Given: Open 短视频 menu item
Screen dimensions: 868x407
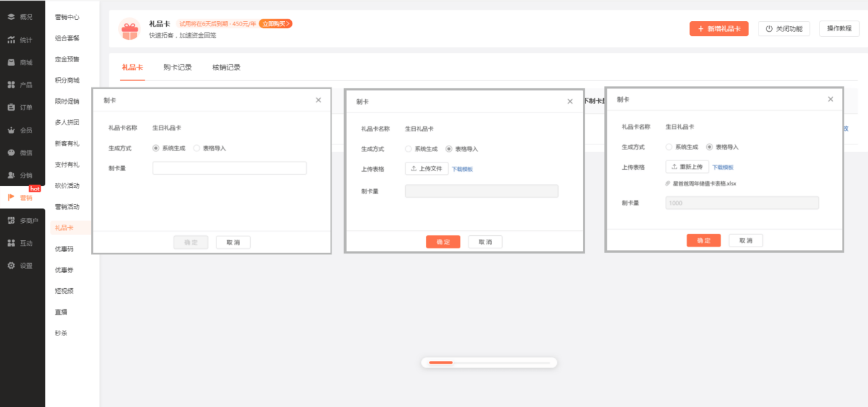Looking at the screenshot, I should click(x=64, y=291).
